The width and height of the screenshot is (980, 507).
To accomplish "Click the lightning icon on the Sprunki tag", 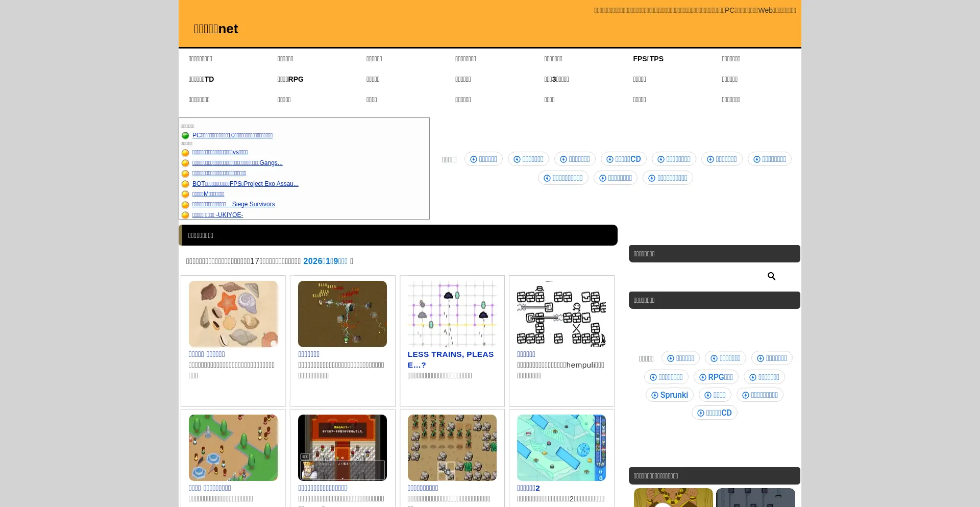I will (x=654, y=395).
